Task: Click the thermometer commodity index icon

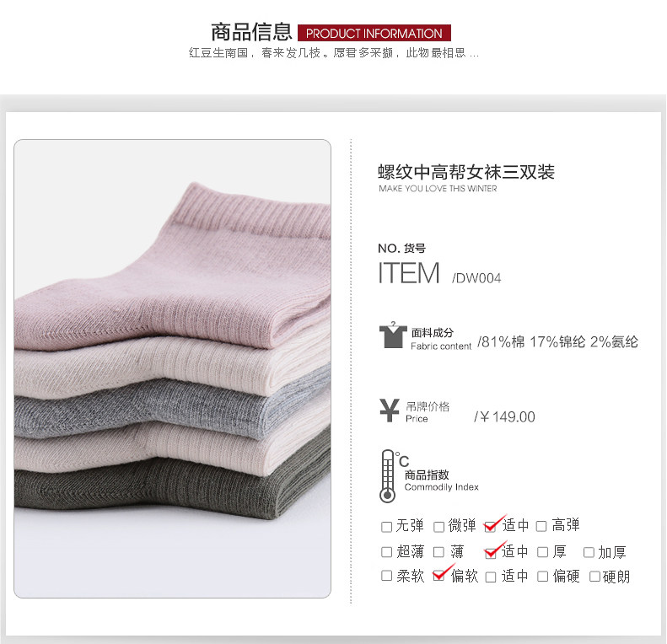Action: tap(388, 476)
